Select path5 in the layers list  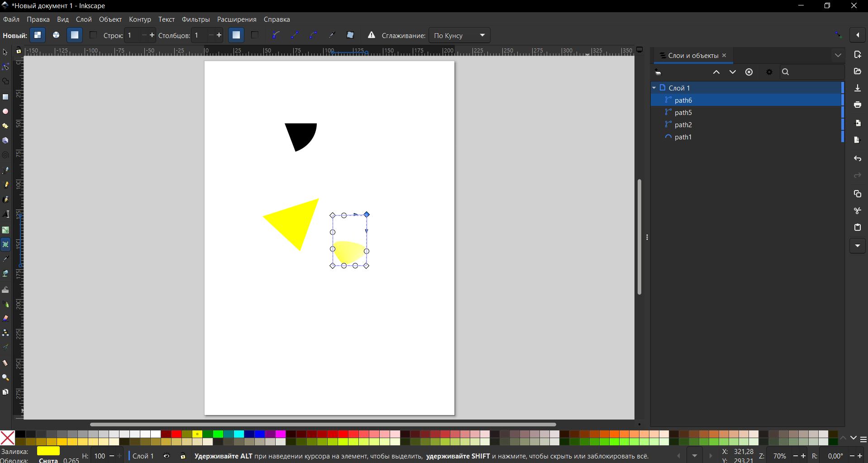pyautogui.click(x=683, y=113)
